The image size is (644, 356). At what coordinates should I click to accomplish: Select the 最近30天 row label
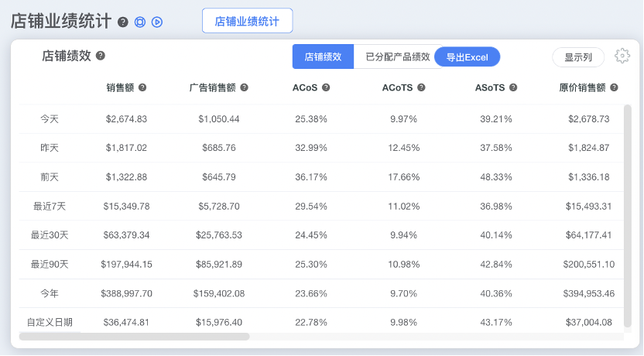point(50,235)
